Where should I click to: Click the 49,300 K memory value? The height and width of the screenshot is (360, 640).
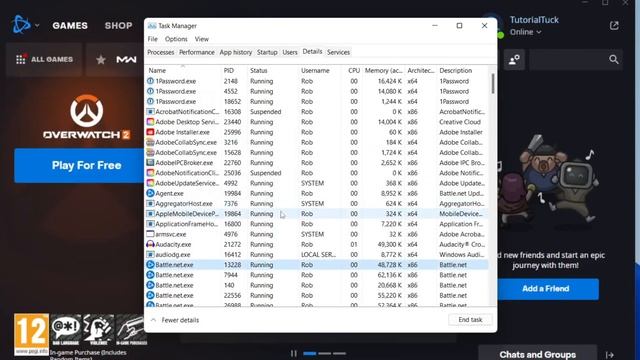(389, 244)
